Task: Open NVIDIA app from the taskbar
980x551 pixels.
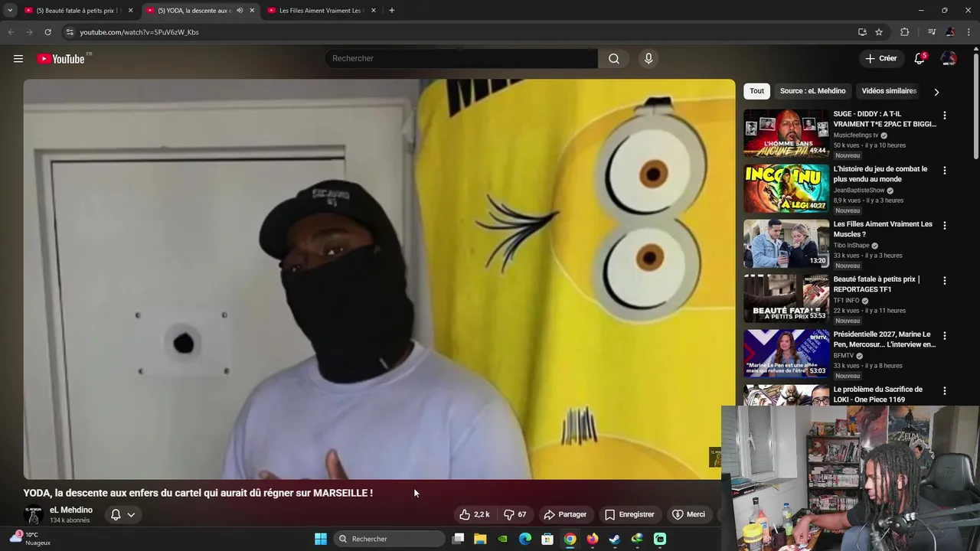Action: point(502,539)
